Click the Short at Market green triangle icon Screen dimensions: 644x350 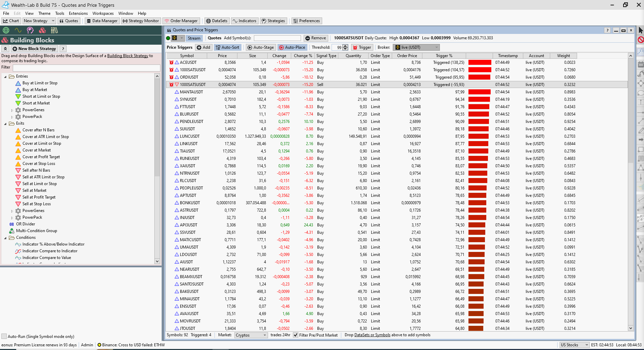18,103
